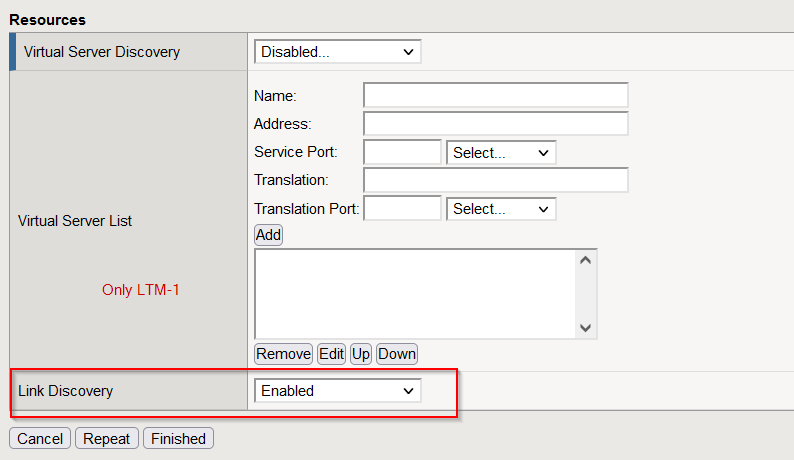The image size is (794, 460).
Task: Click the Virtual Server List label
Action: [x=75, y=221]
